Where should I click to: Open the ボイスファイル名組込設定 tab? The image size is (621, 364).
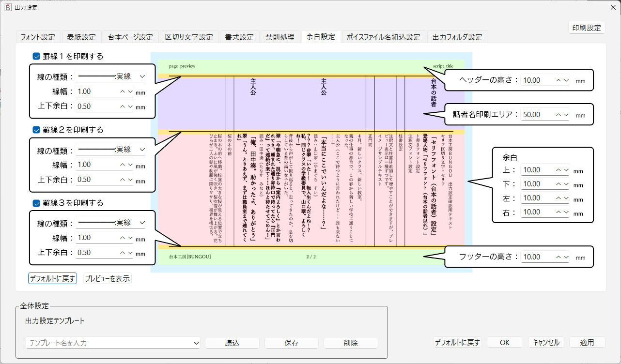pyautogui.click(x=384, y=36)
